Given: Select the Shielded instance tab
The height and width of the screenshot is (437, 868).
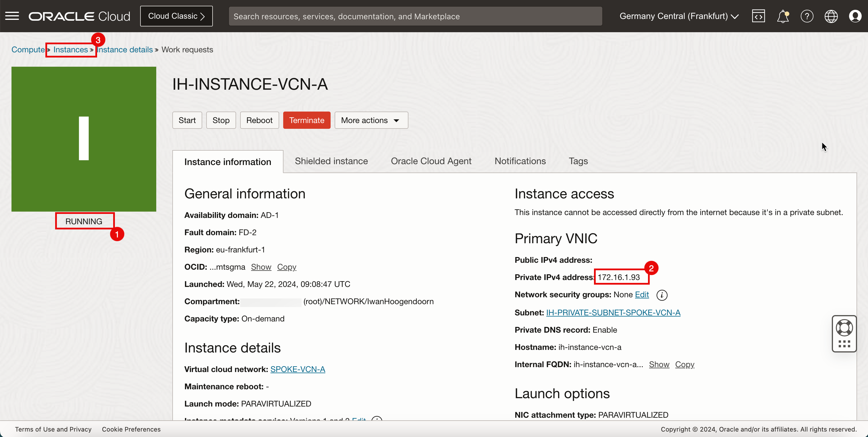Looking at the screenshot, I should [x=331, y=161].
